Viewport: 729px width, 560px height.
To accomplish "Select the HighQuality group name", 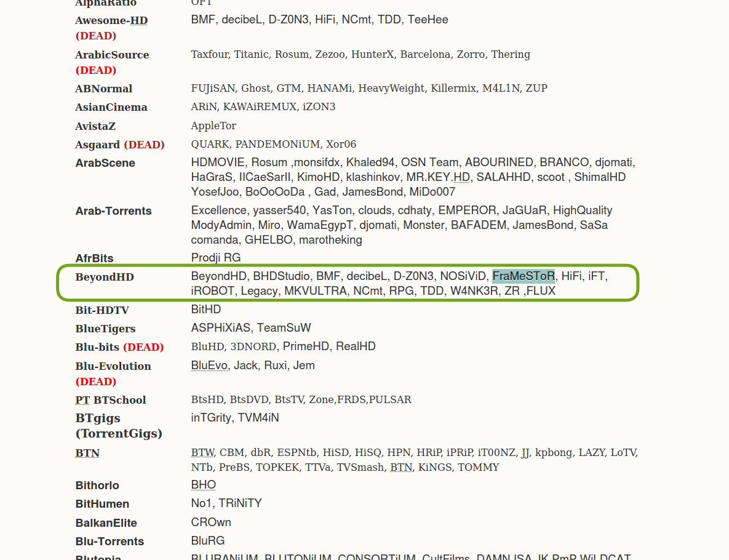I will click(x=583, y=210).
